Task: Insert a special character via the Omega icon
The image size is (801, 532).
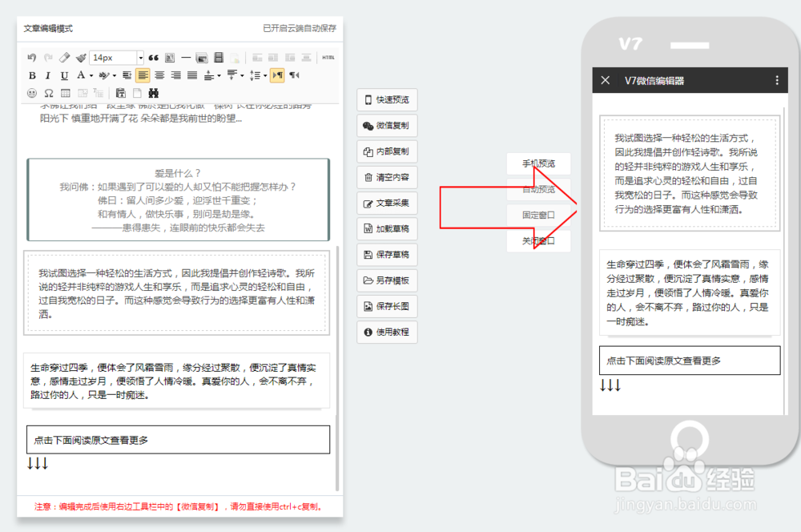Action: click(49, 93)
